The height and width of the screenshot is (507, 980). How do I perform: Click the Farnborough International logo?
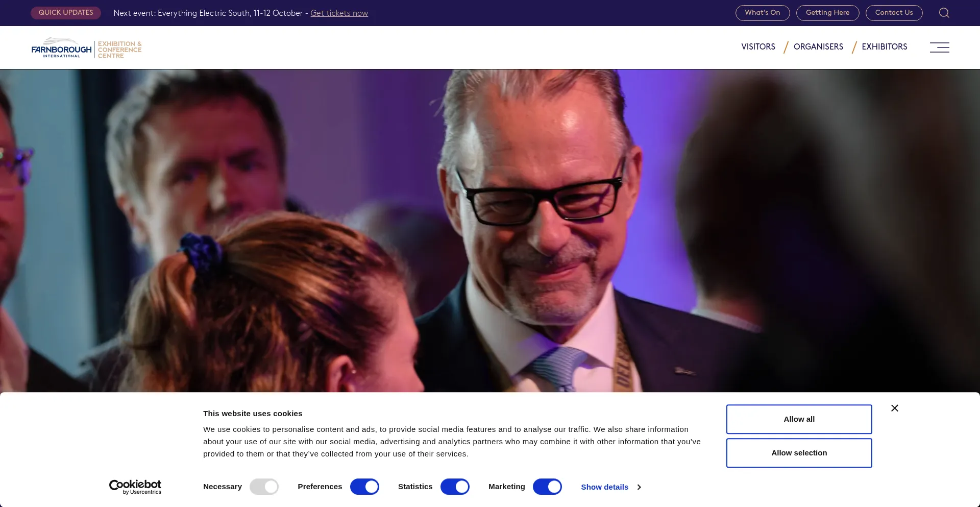(x=86, y=48)
